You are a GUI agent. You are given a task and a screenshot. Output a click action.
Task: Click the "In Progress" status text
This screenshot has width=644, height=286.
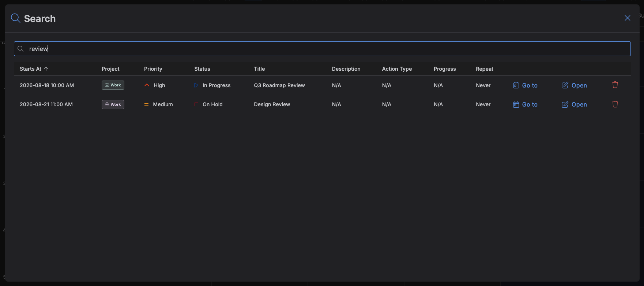click(216, 85)
